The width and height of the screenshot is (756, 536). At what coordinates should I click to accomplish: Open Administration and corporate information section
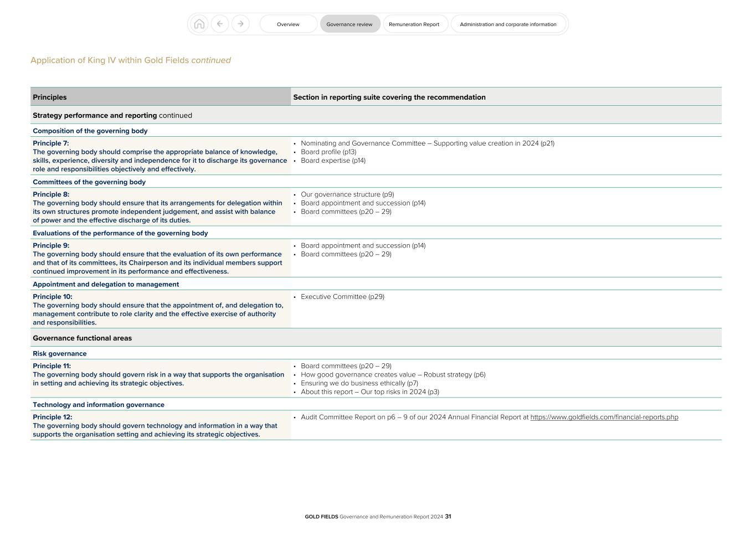click(508, 24)
